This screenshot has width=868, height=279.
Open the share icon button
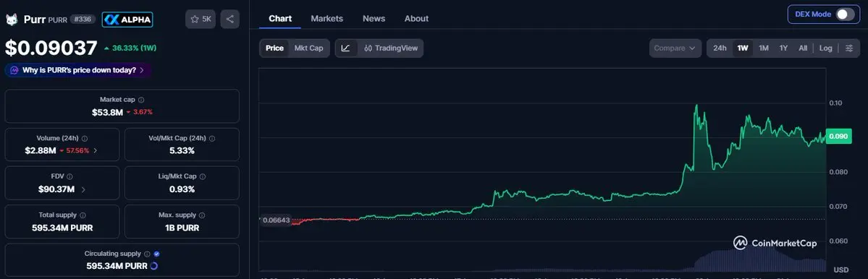pyautogui.click(x=229, y=19)
